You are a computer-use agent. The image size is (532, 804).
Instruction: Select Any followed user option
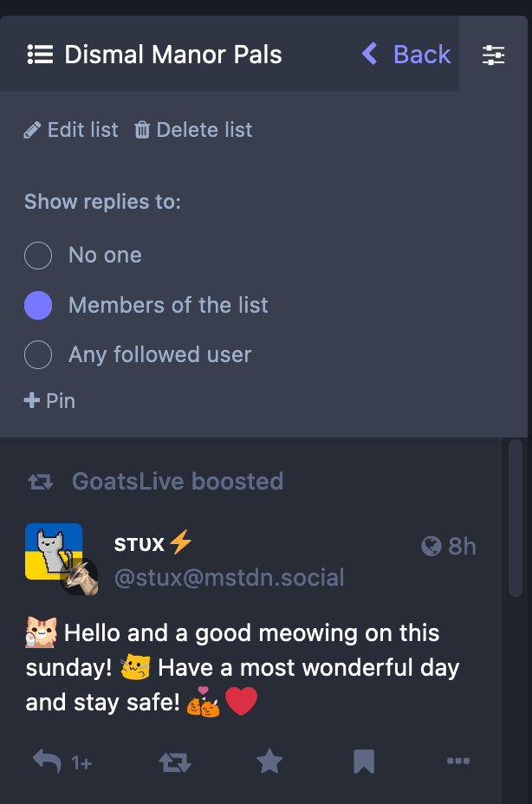pos(38,355)
